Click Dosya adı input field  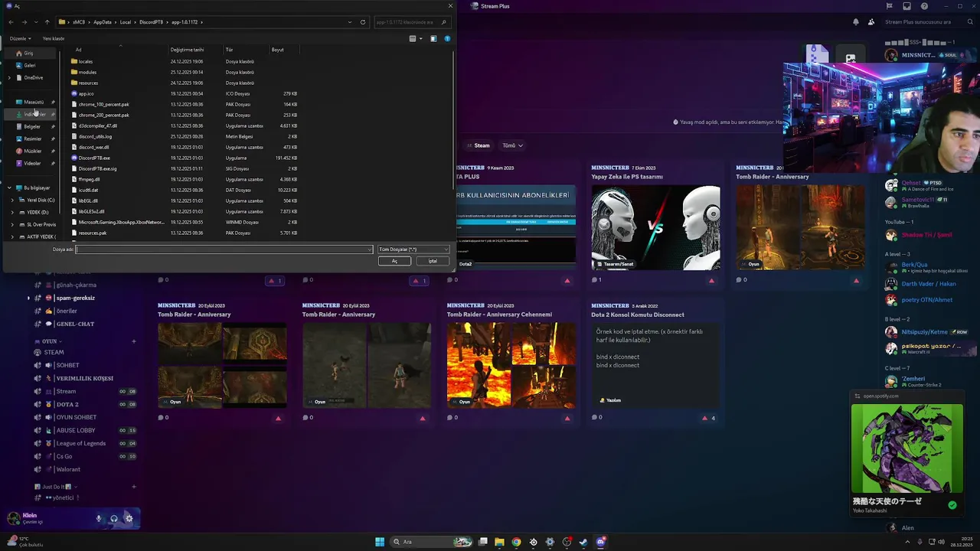pos(224,249)
